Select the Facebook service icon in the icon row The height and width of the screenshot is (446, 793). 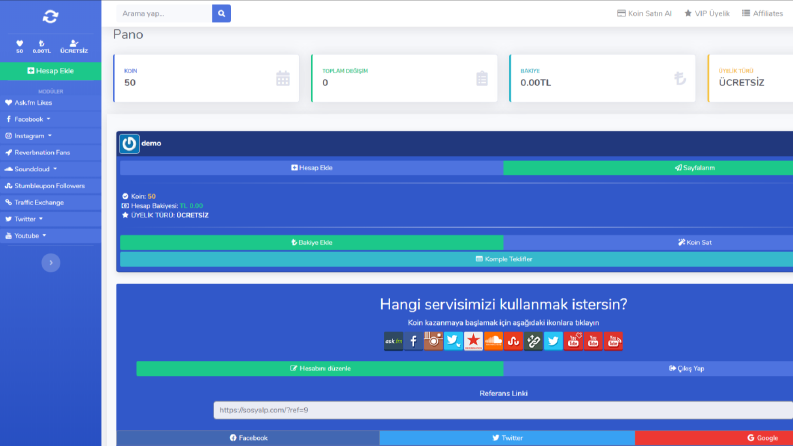coord(413,341)
